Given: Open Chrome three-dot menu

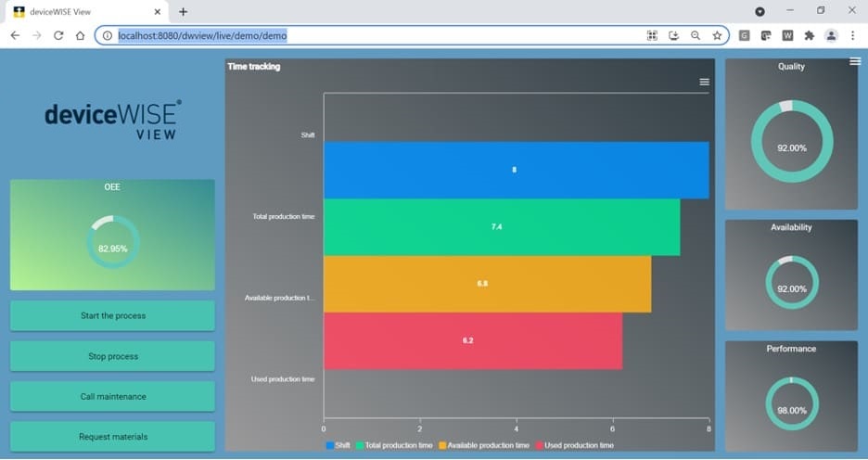Looking at the screenshot, I should [853, 35].
